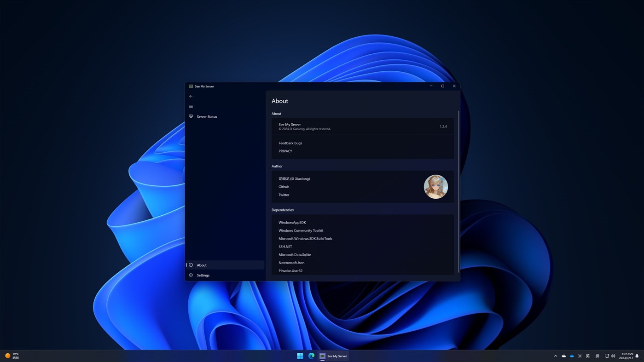Open the Start menu
The image size is (644, 362).
(x=300, y=356)
